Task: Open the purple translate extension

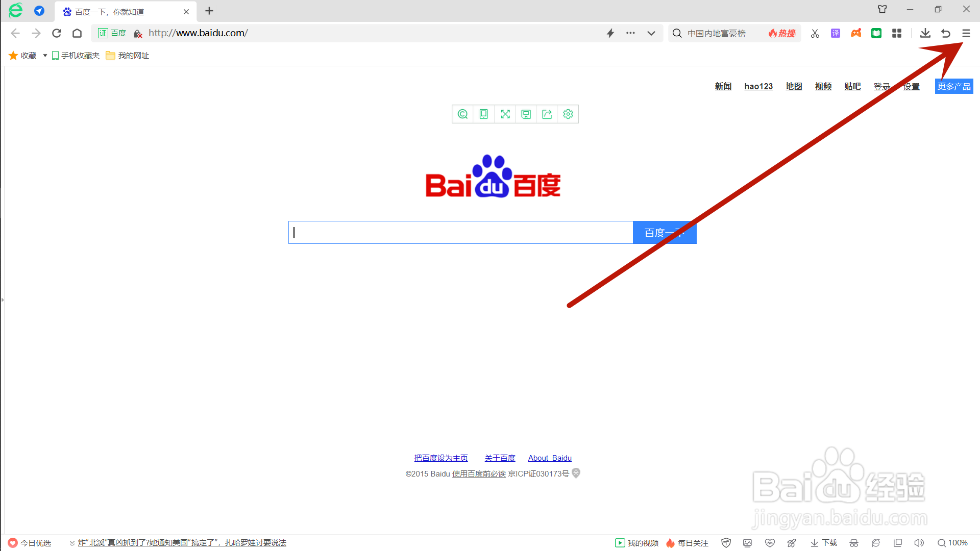Action: (x=836, y=33)
